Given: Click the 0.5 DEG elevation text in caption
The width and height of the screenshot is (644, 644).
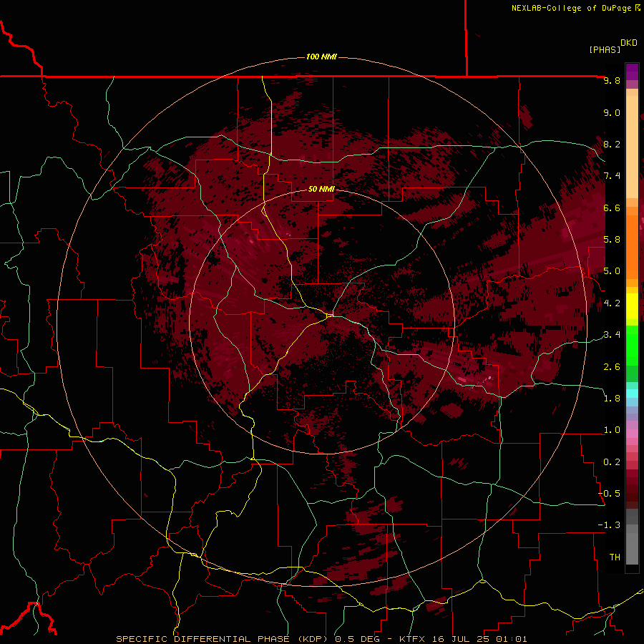Looking at the screenshot, I should click(360, 639).
